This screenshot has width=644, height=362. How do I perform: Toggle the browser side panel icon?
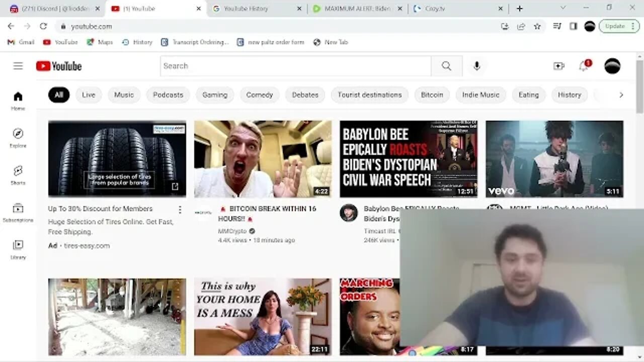pos(573,26)
